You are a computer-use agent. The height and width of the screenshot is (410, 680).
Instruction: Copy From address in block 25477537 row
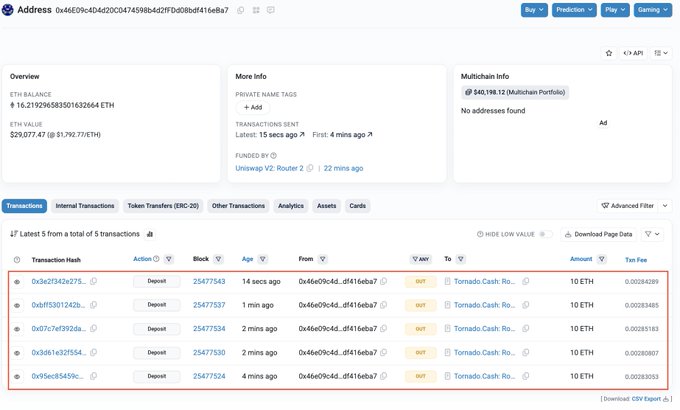click(x=383, y=305)
